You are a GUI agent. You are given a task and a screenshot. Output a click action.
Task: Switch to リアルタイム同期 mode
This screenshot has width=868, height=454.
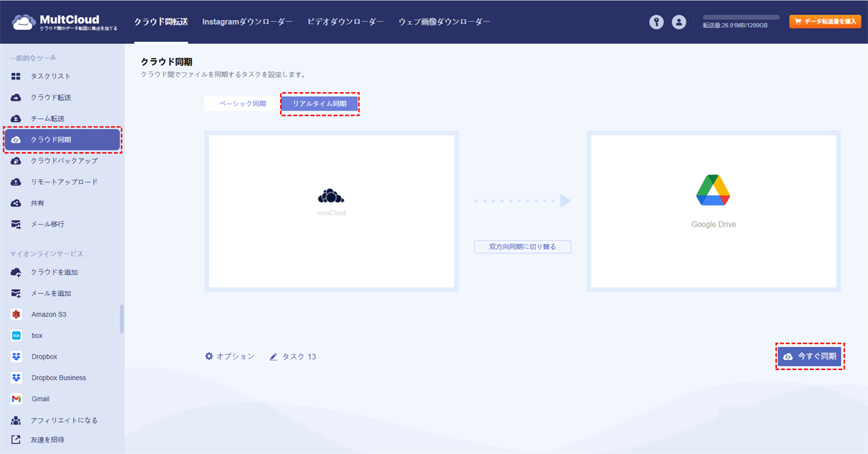click(319, 104)
